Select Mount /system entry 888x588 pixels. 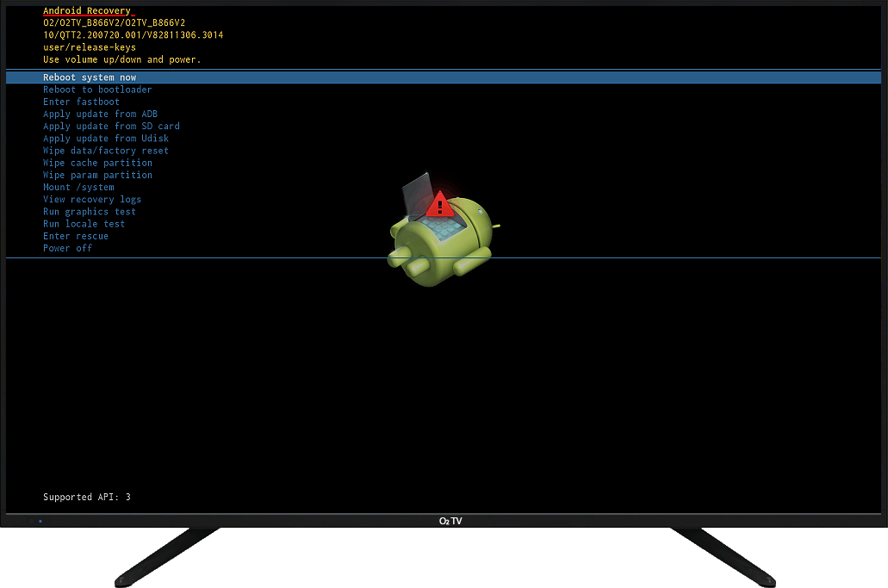point(78,187)
